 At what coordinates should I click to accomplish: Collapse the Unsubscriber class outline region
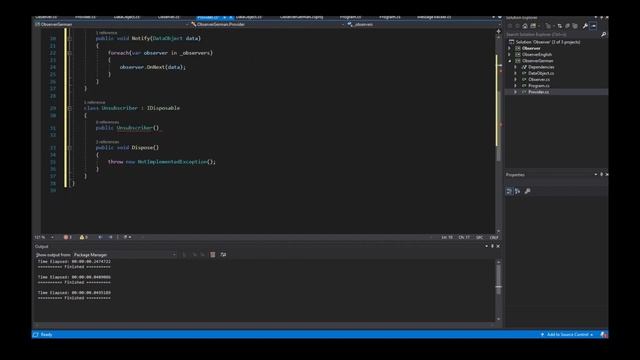[69, 109]
